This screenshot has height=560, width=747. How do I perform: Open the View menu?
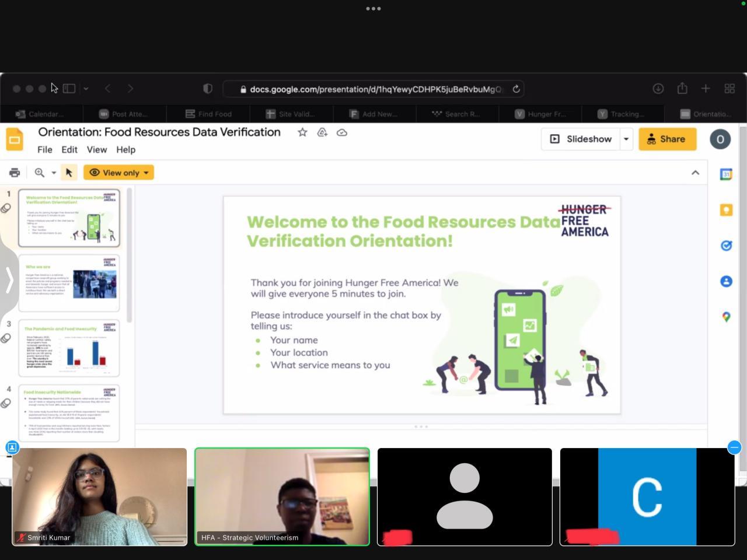coord(97,150)
